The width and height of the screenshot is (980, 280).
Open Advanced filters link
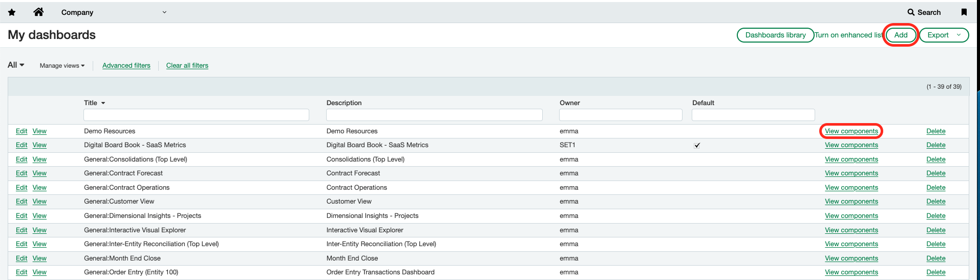[126, 66]
